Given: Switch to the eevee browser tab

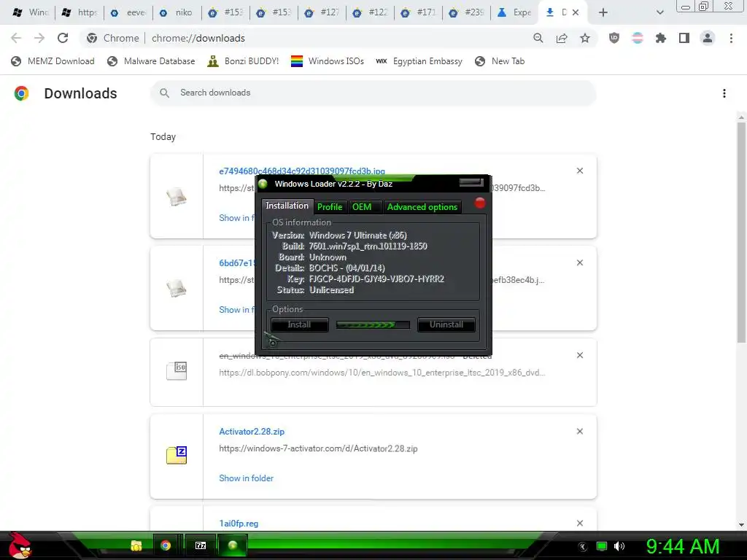Looking at the screenshot, I should [128, 12].
